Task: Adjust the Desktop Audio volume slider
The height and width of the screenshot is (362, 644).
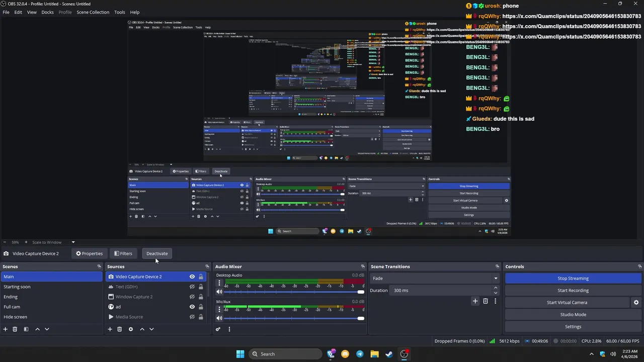Action: [295, 292]
